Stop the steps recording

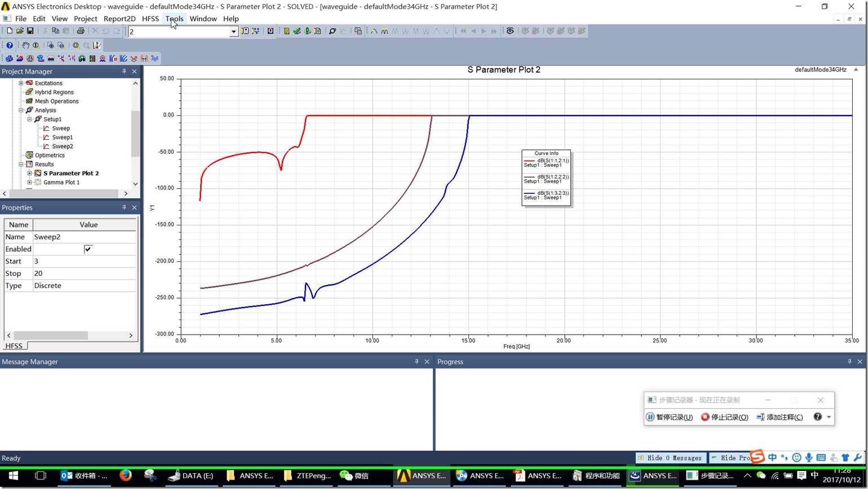click(x=724, y=417)
